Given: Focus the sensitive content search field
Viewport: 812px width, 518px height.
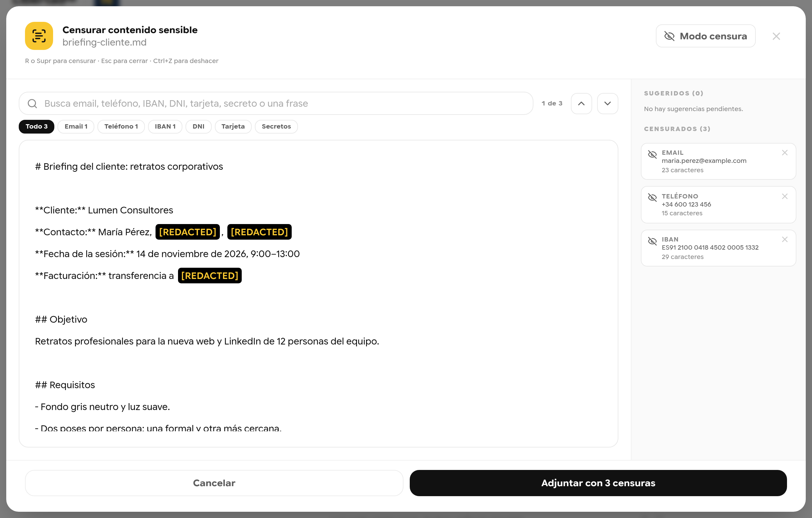Looking at the screenshot, I should tap(276, 104).
